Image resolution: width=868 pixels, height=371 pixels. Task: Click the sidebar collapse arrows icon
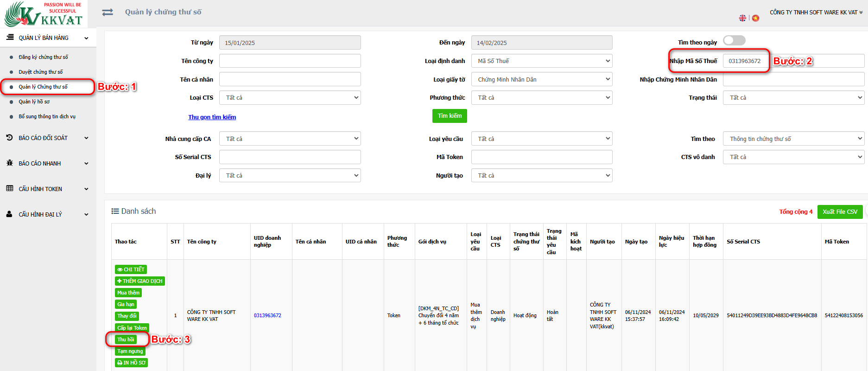(x=108, y=13)
